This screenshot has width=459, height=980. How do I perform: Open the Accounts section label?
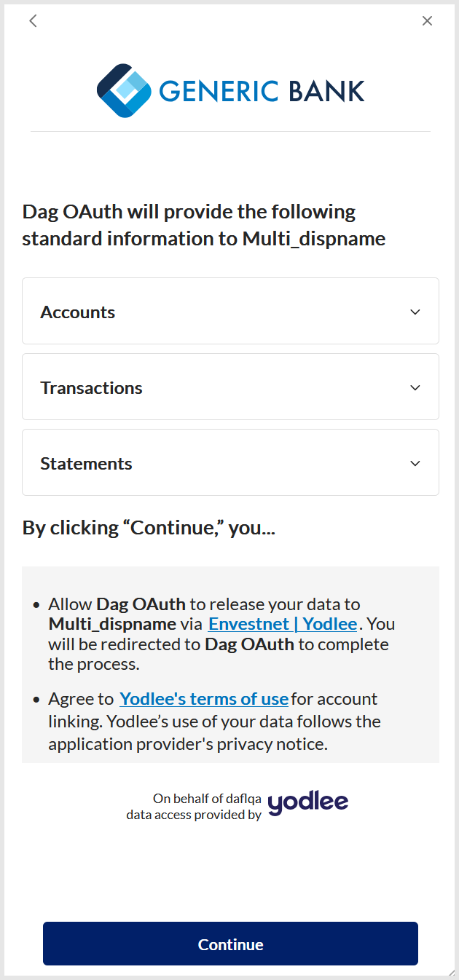78,312
